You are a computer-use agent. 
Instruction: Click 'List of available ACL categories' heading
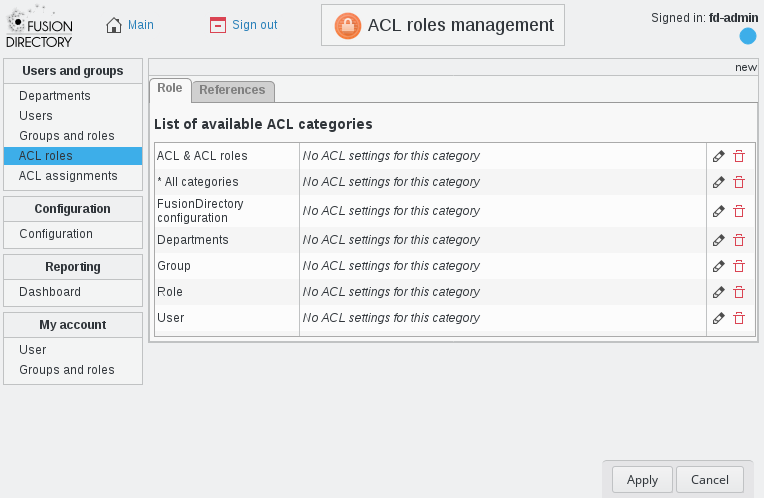point(263,124)
